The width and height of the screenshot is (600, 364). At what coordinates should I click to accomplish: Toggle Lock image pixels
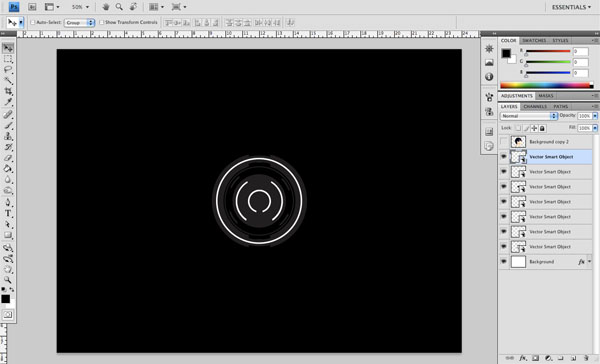(x=526, y=128)
